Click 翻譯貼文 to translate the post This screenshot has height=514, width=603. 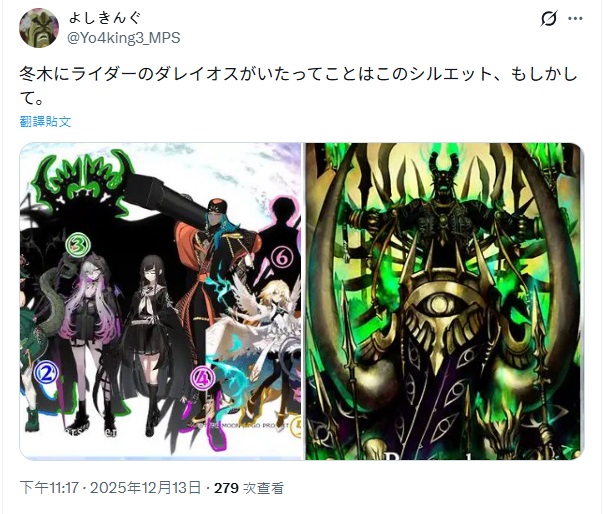45,121
